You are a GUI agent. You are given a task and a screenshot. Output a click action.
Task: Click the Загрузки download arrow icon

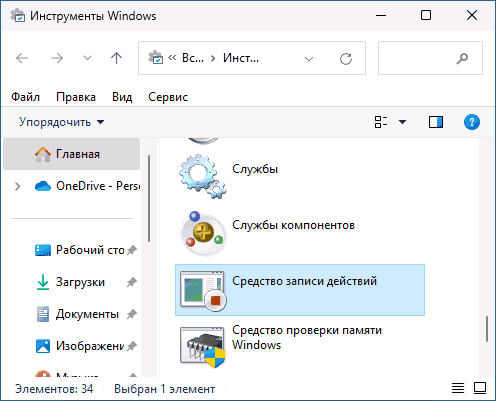(43, 282)
